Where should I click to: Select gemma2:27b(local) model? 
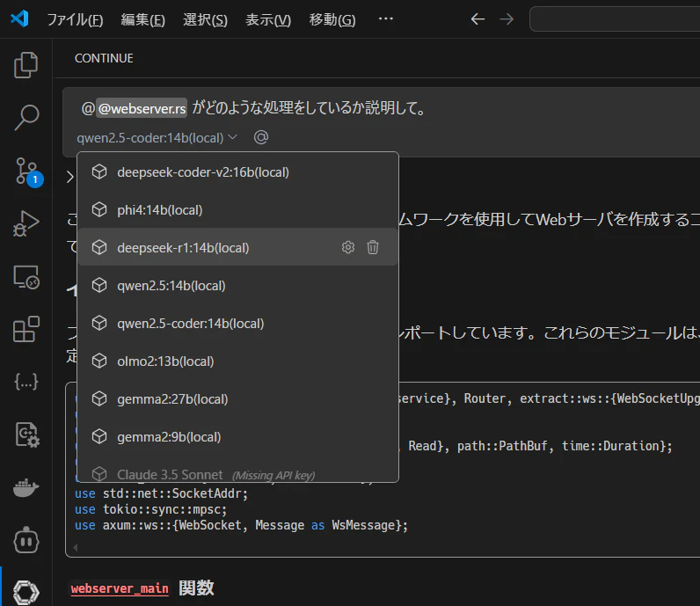pos(238,398)
